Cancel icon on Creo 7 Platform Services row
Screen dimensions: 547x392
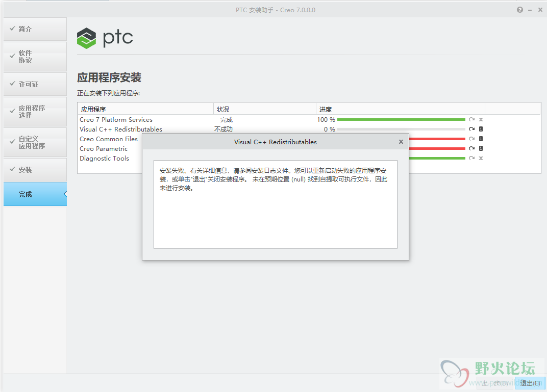pos(481,119)
